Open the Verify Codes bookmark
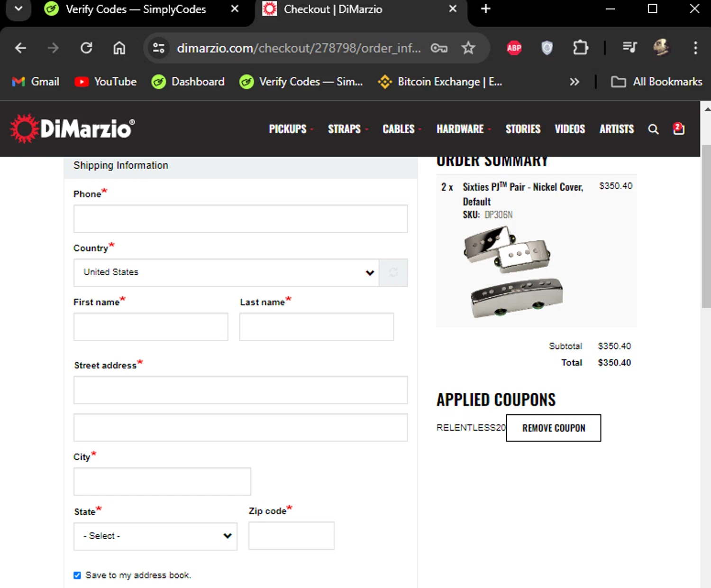The image size is (711, 588). (301, 81)
